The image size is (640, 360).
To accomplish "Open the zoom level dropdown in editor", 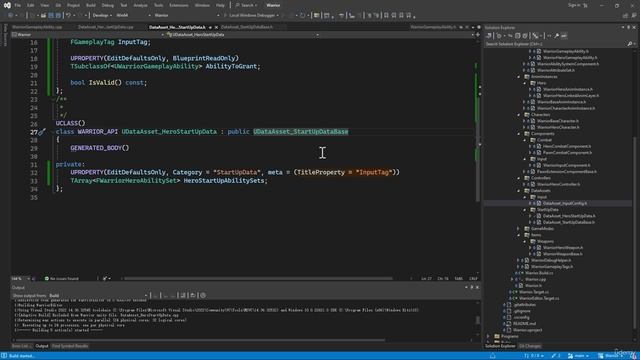I will (21, 279).
